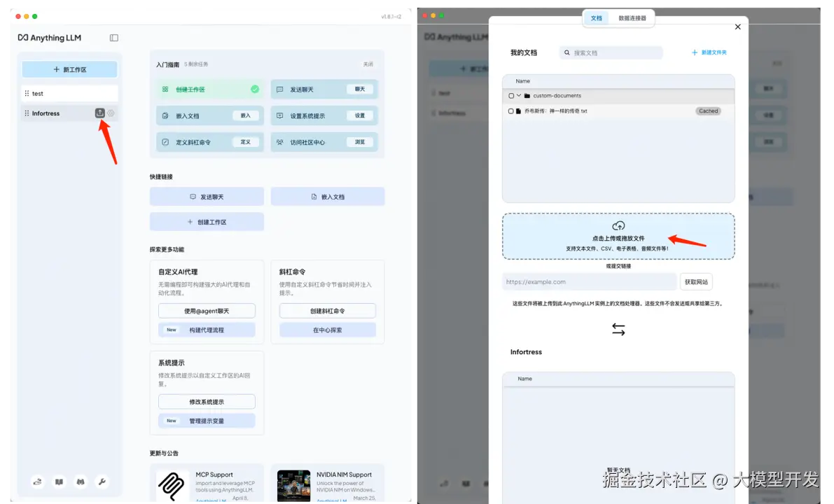Click the prompt icon beside 设置系统提示
Image resolution: width=834 pixels, height=504 pixels.
280,116
